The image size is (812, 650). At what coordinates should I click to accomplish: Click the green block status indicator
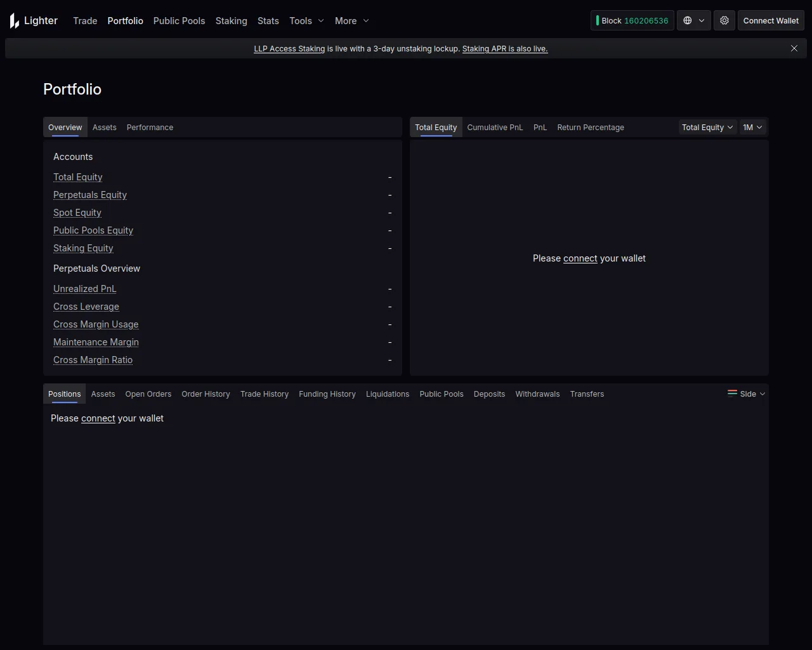click(598, 20)
